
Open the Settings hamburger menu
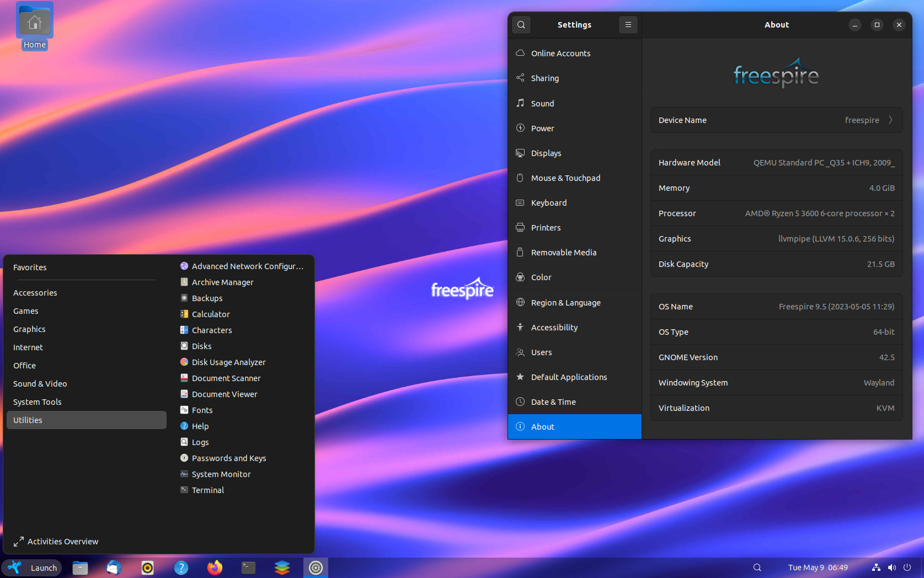[x=628, y=25]
